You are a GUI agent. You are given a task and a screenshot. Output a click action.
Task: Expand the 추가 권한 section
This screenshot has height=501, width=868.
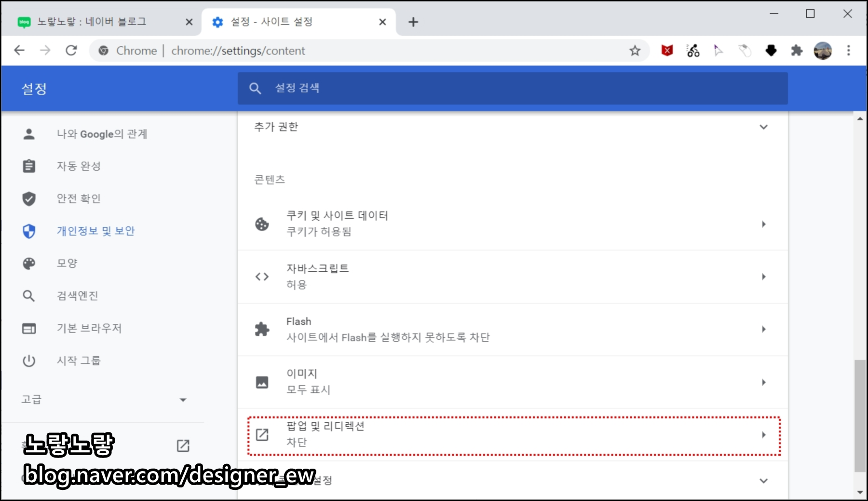(764, 127)
